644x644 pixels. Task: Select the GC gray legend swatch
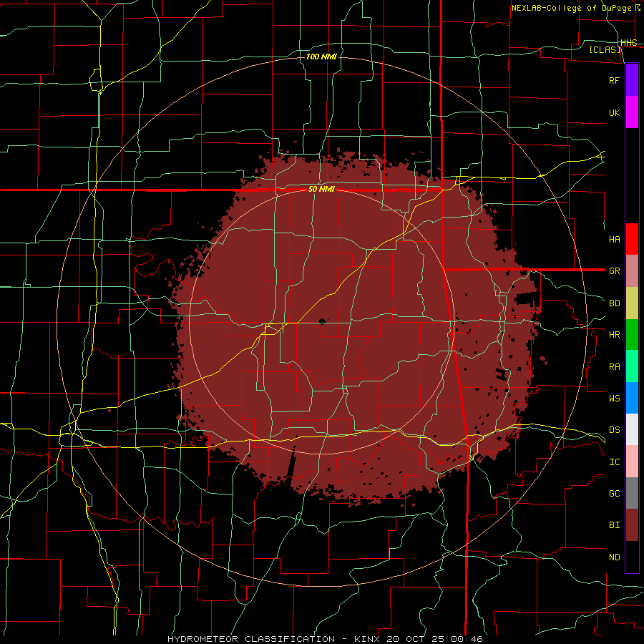click(x=632, y=493)
